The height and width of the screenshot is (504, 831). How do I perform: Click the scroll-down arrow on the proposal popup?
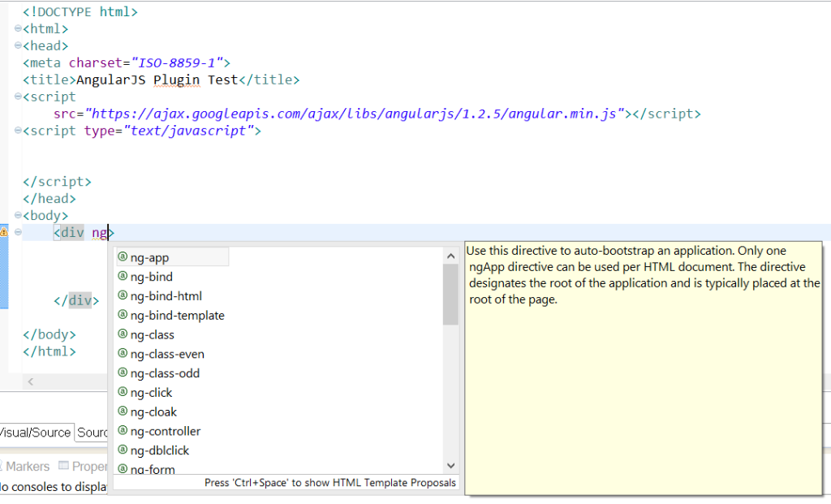coord(450,465)
